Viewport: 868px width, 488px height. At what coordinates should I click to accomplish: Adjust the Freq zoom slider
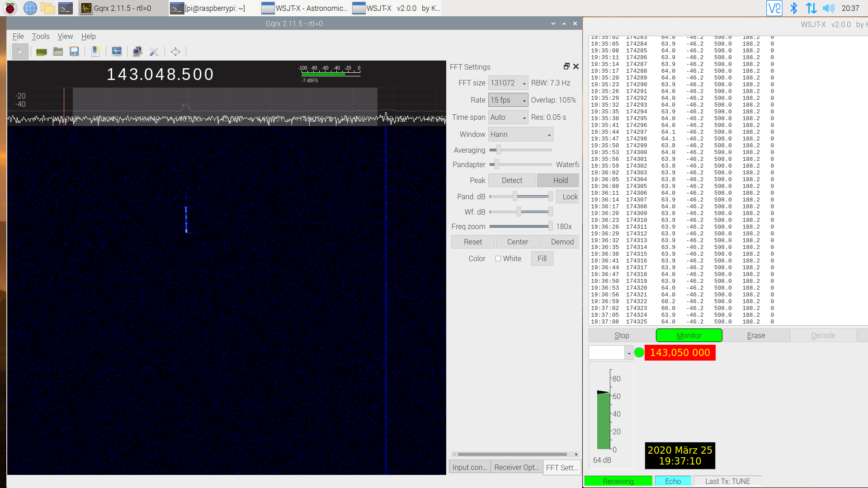(521, 226)
